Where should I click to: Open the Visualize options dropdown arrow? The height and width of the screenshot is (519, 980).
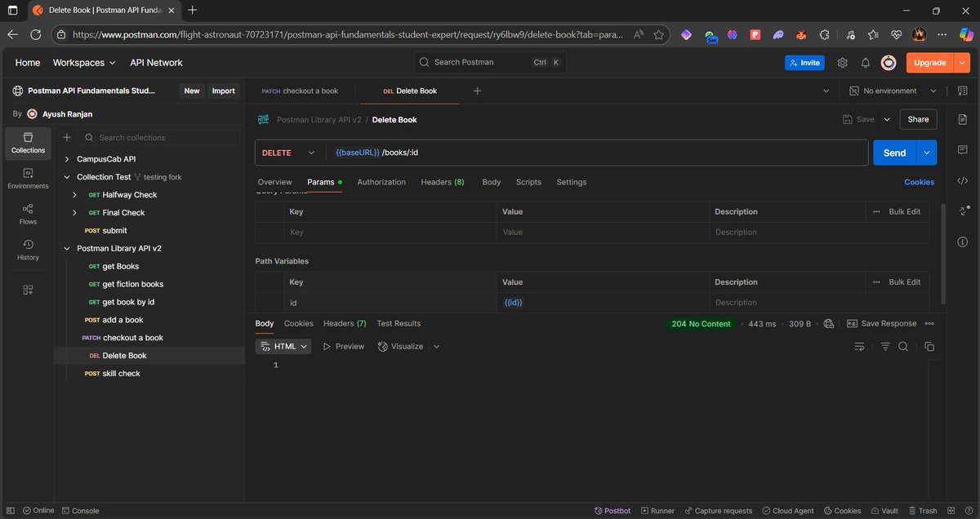point(436,347)
